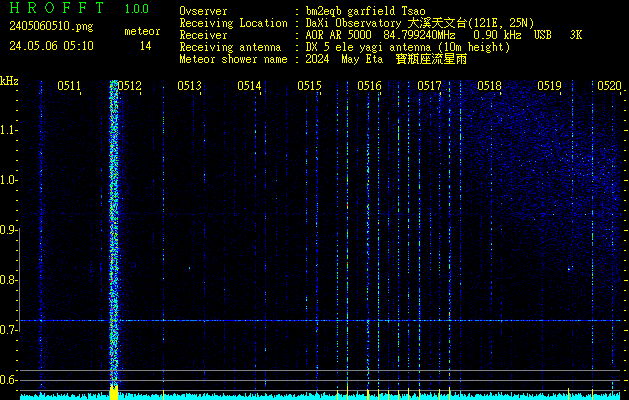629x400 pixels.
Task: Click the 0512 time marker
Action: click(129, 87)
